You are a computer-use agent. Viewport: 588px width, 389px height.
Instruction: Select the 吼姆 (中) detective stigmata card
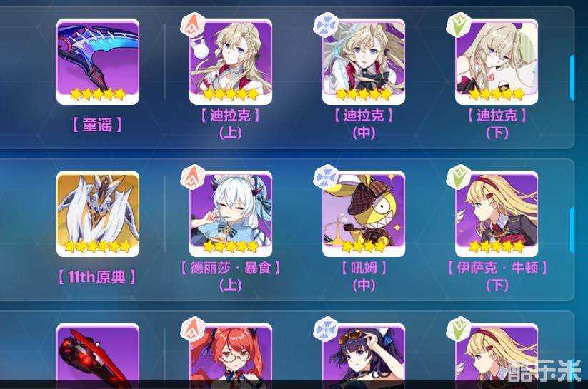[364, 213]
